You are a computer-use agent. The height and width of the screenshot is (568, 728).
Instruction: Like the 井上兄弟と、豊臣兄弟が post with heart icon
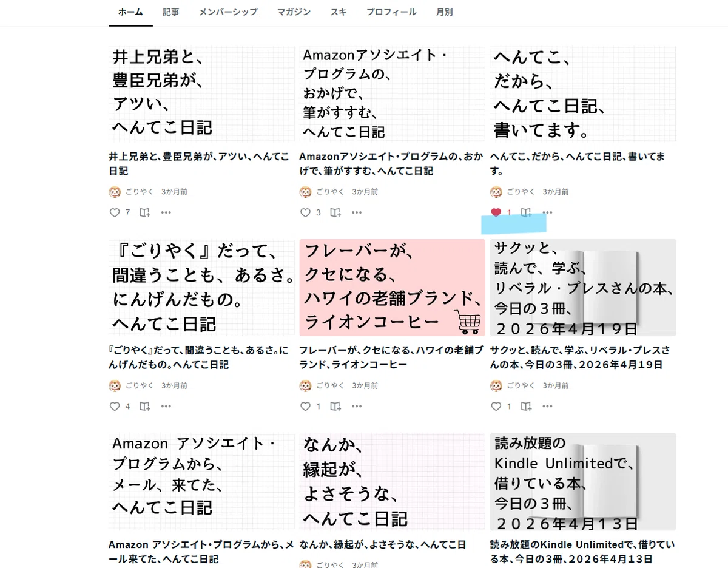[115, 212]
